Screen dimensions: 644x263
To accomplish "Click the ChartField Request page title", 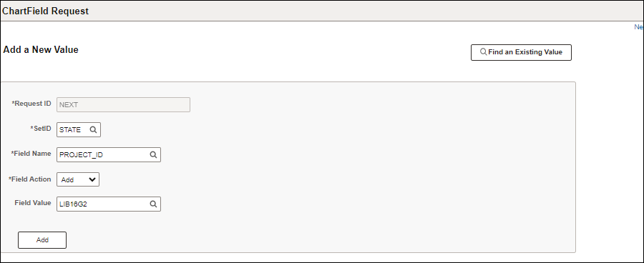I will 46,11.
